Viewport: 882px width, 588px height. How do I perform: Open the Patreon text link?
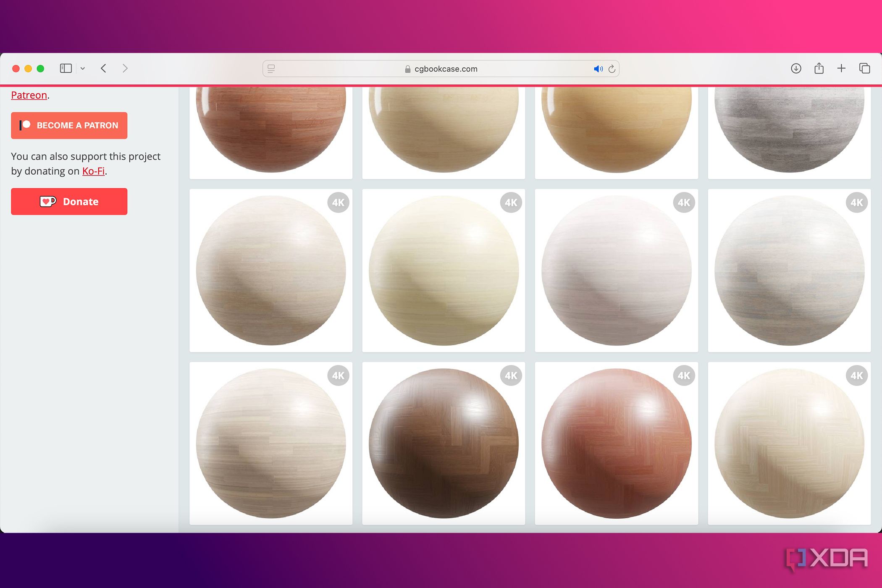point(29,95)
